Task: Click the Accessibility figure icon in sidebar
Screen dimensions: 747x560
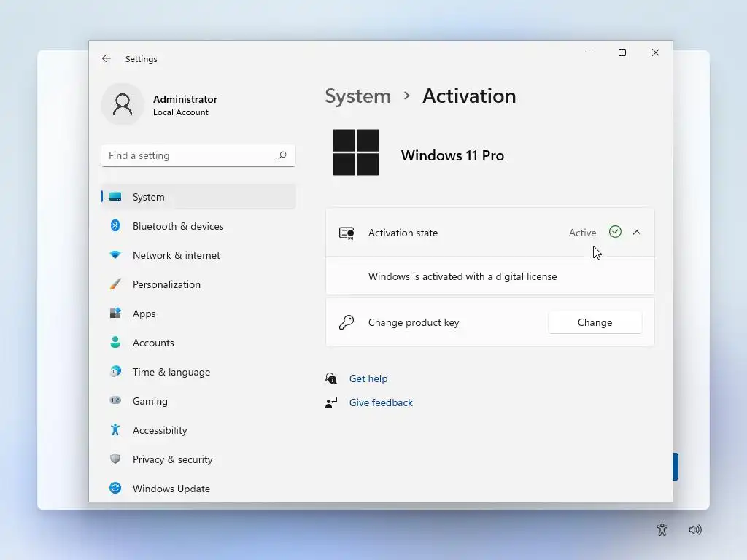Action: (x=115, y=430)
